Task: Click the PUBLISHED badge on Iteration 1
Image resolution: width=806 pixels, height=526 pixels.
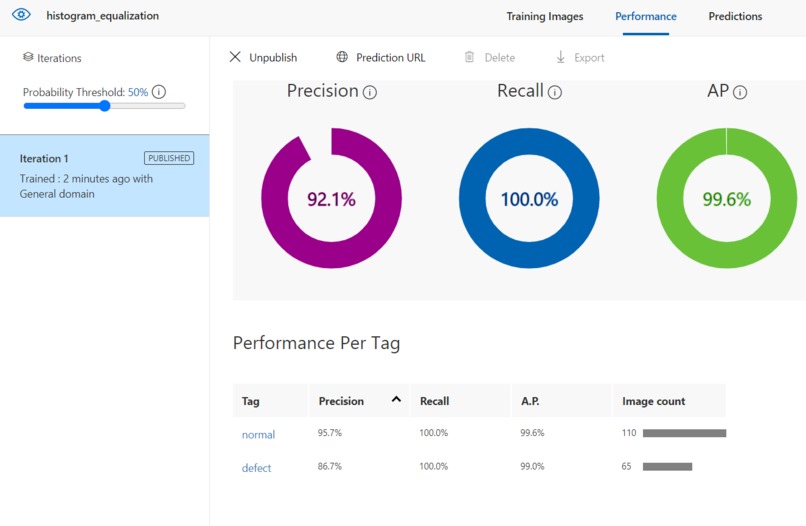Action: tap(169, 158)
